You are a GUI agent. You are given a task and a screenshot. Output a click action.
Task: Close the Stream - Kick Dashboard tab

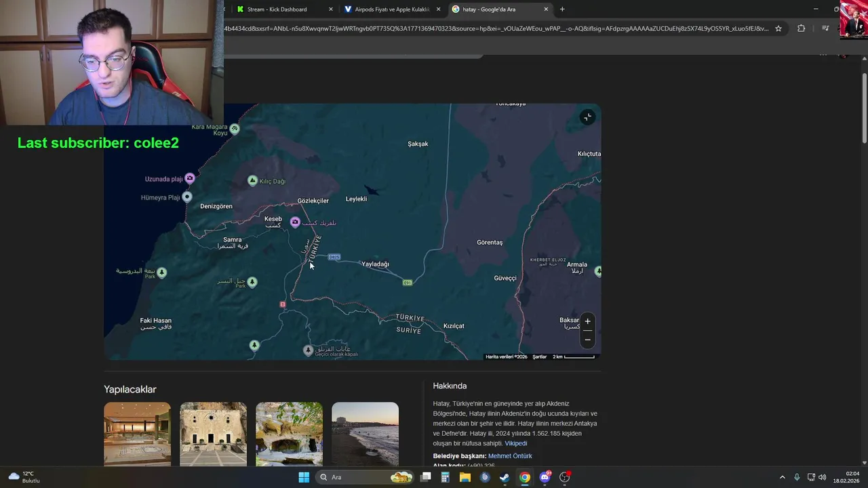(331, 9)
